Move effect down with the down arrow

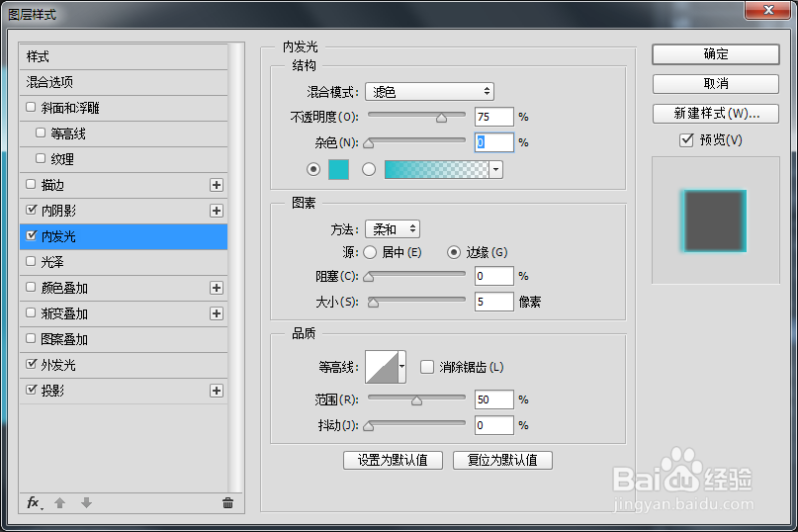click(86, 503)
